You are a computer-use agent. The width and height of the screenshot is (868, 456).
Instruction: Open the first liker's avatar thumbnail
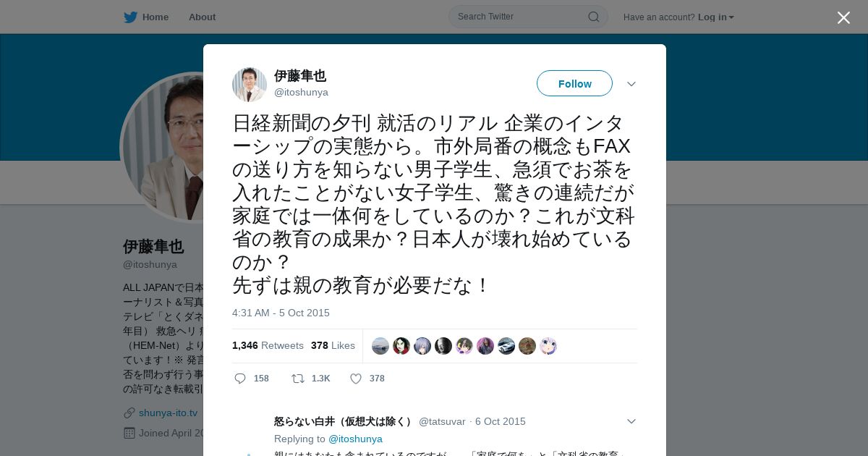click(x=380, y=346)
